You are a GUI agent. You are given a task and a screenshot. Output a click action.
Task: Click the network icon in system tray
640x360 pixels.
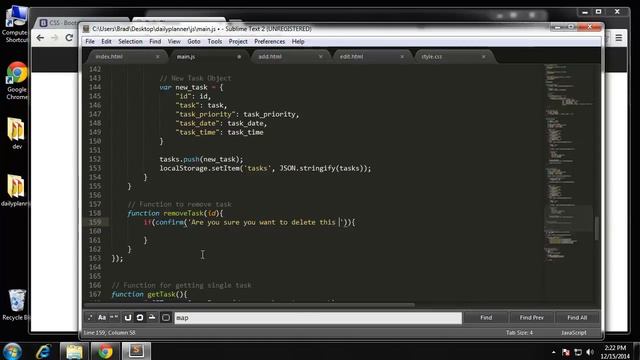pyautogui.click(x=578, y=352)
